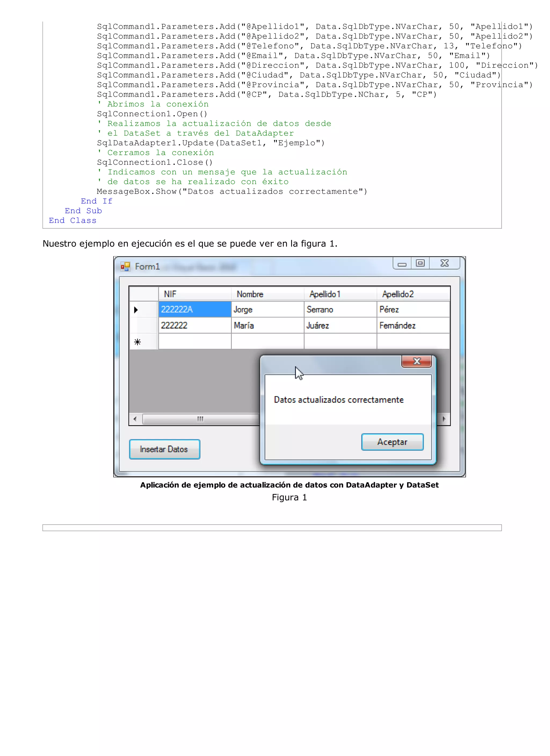Select the cell containing Pérez
The image size is (550, 756).
point(413,309)
